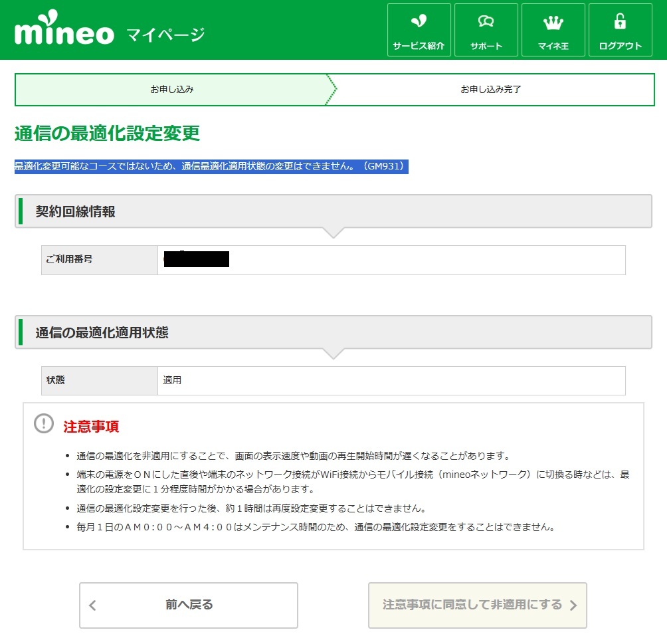Screen dimensions: 667x644
Task: Click the 適用 status value cell
Action: click(391, 381)
